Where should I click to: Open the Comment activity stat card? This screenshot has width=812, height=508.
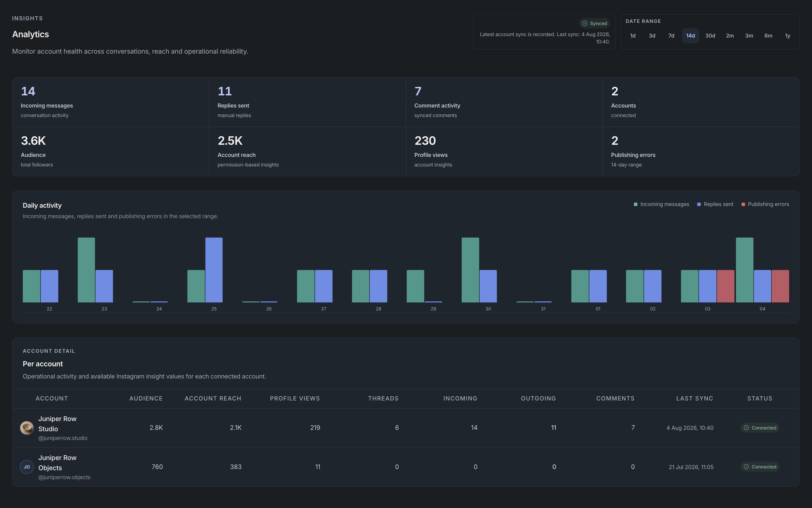coord(504,102)
